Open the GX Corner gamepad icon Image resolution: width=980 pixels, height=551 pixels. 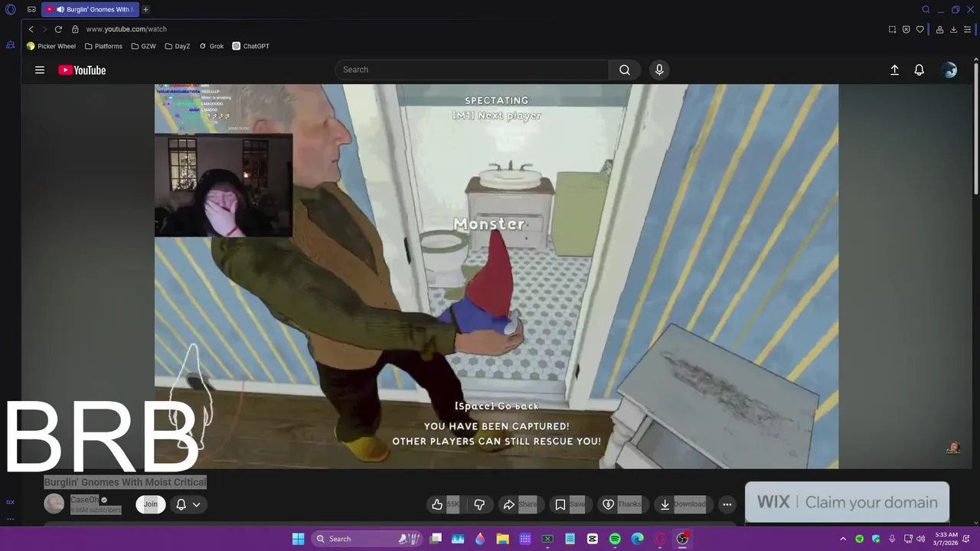(31, 10)
